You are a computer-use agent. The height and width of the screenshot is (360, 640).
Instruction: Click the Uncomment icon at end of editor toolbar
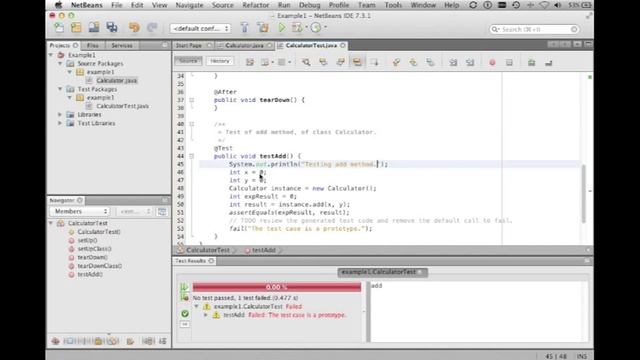pos(549,62)
